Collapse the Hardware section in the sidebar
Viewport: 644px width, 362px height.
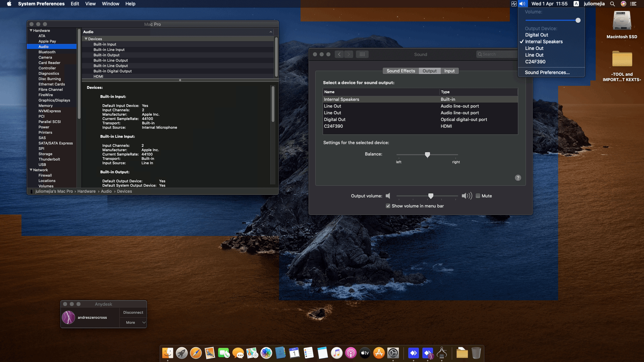pyautogui.click(x=31, y=31)
